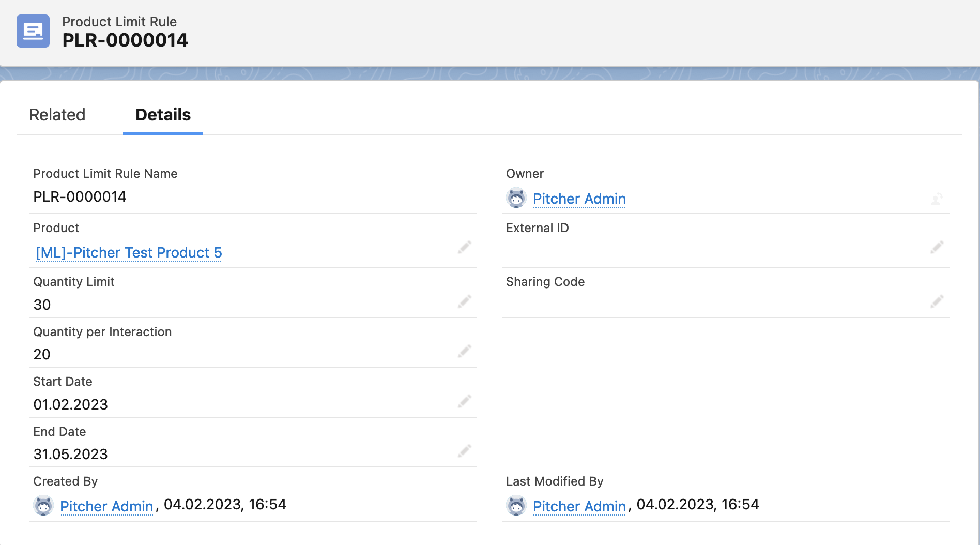
Task: Edit Quantity Limit with pencil icon
Action: coord(464,301)
